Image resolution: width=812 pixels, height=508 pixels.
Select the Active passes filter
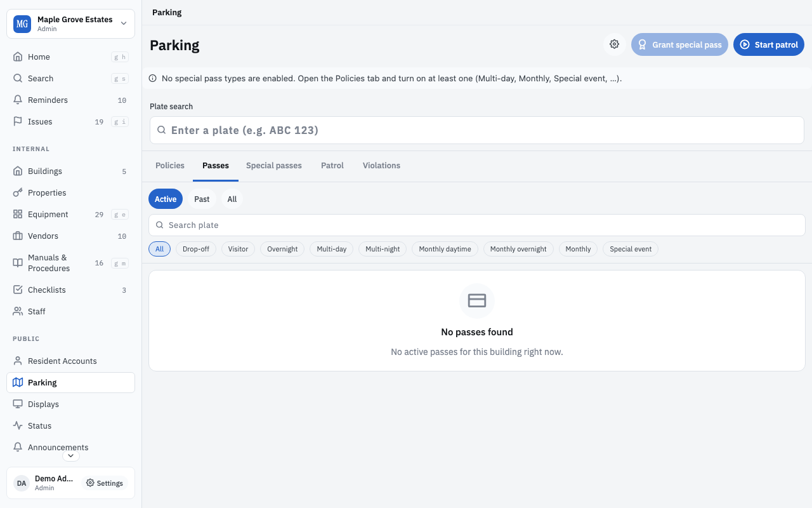coord(166,199)
